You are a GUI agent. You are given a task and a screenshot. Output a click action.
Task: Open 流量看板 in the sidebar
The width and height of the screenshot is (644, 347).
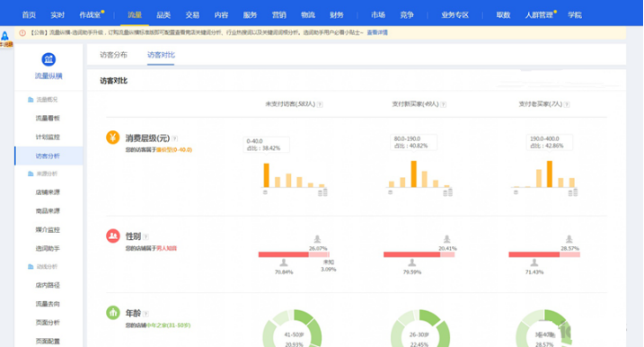coord(48,118)
